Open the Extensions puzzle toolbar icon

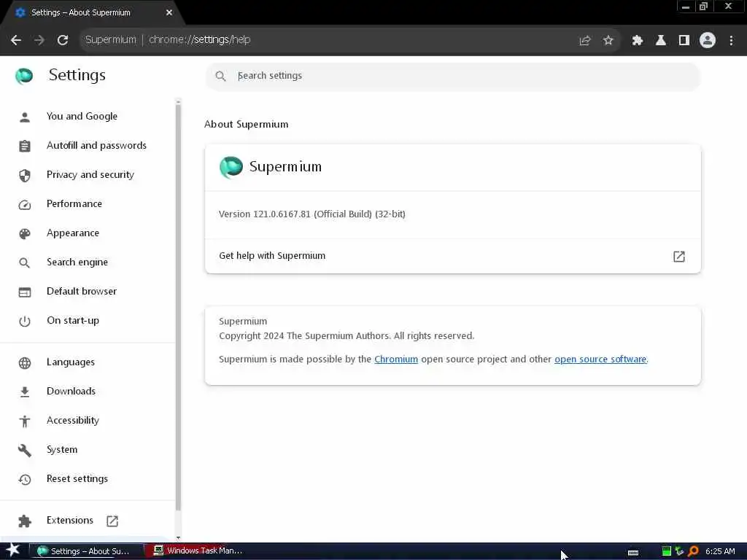[638, 41]
